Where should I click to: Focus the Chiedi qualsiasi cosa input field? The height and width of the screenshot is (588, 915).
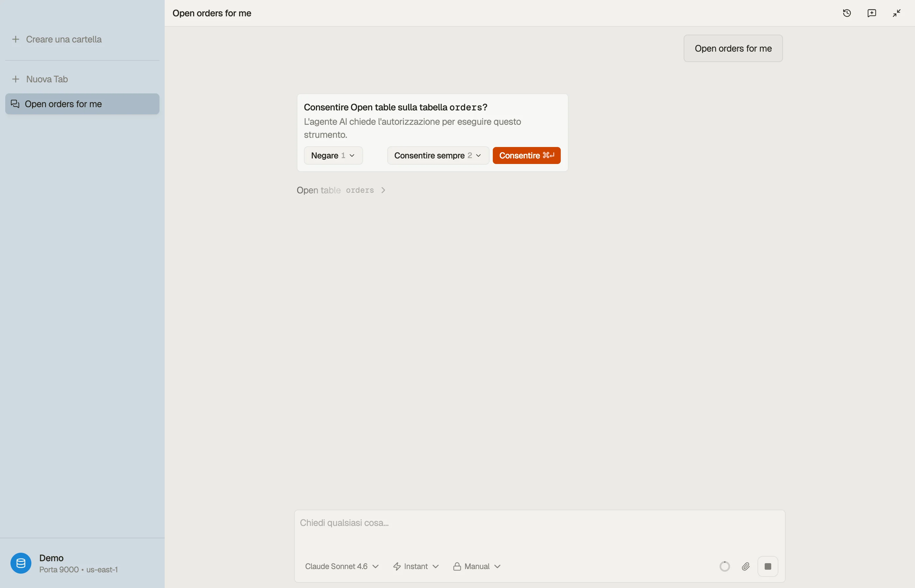[x=539, y=531]
